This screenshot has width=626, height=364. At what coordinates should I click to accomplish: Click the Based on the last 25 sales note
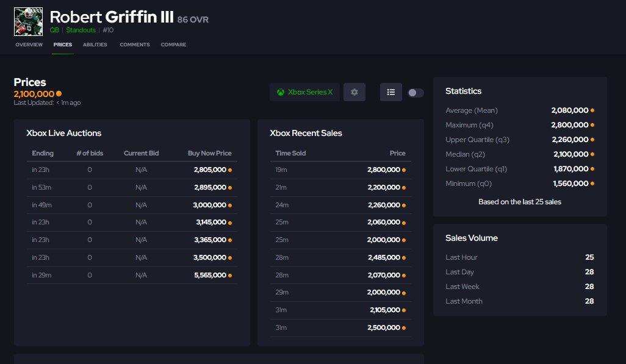[520, 202]
